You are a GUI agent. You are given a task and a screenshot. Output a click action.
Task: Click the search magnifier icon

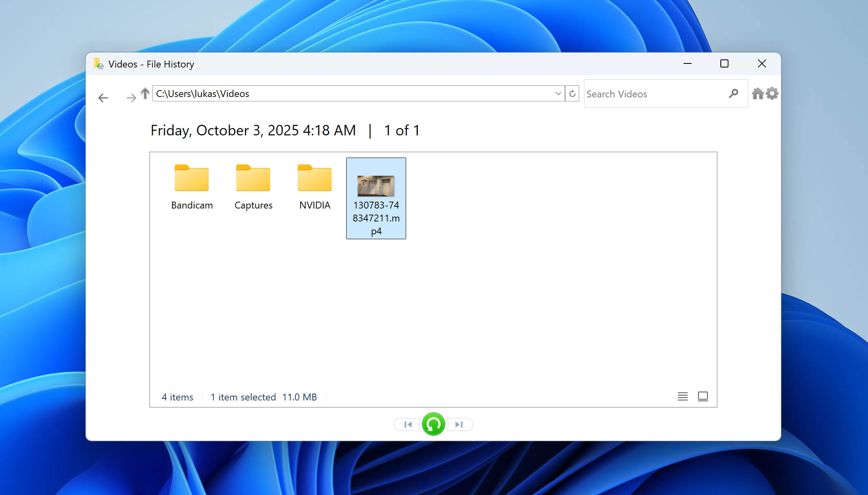click(733, 94)
